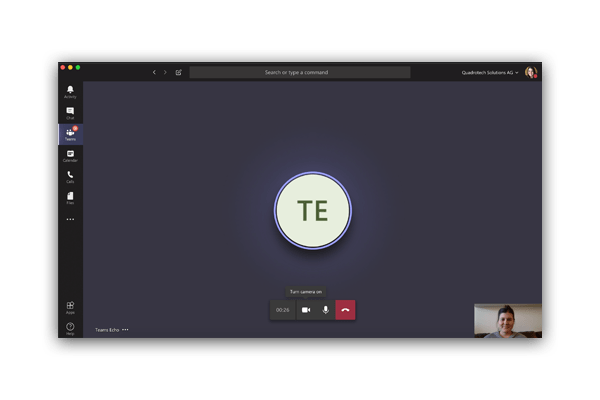This screenshot has height=400, width=600.
Task: Go forward with the right arrow
Action: pyautogui.click(x=165, y=72)
